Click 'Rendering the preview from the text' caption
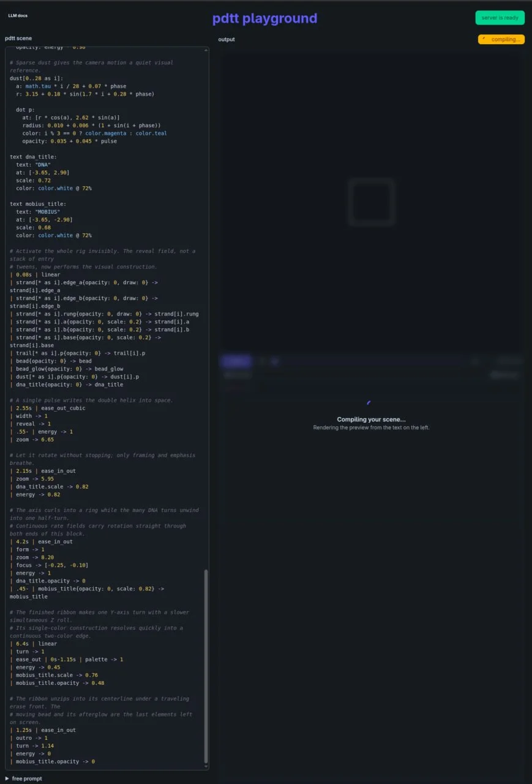Screen dimensions: 532x784 [x=371, y=428]
